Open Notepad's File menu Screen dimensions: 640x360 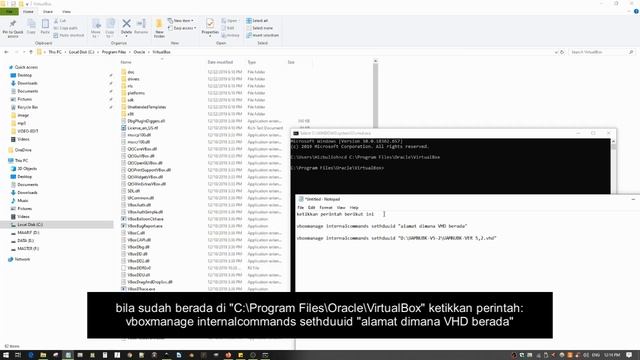(301, 208)
